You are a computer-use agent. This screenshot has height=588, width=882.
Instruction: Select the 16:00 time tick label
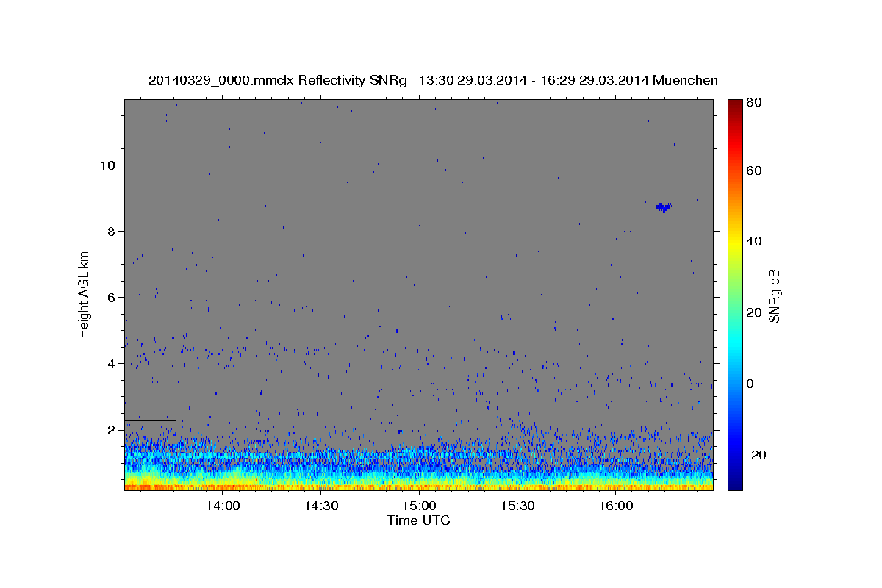tap(615, 506)
